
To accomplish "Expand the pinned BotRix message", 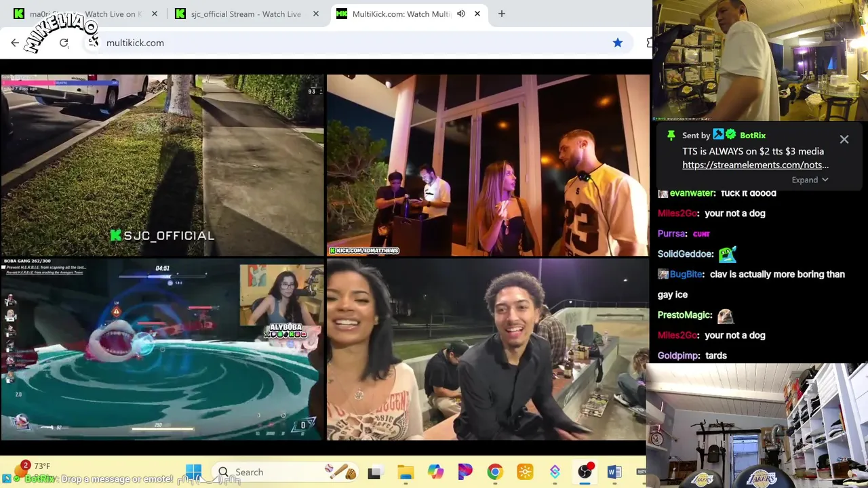I will pyautogui.click(x=810, y=180).
